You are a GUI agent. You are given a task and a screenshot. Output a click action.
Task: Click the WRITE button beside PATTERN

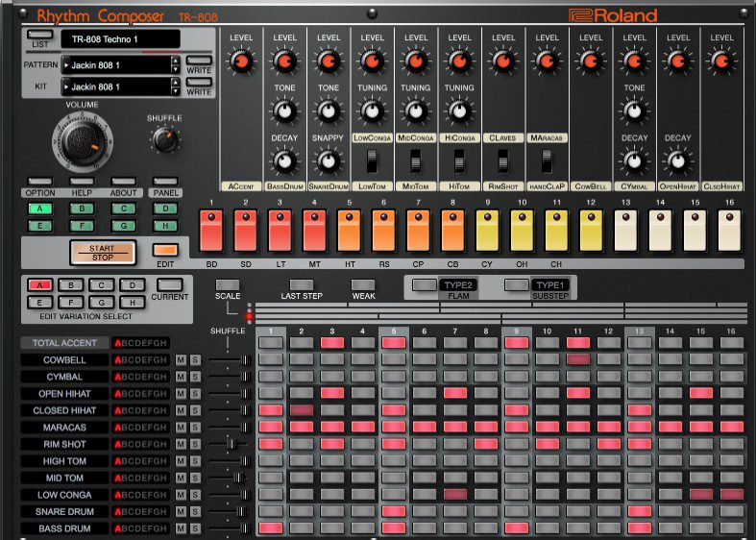(199, 61)
